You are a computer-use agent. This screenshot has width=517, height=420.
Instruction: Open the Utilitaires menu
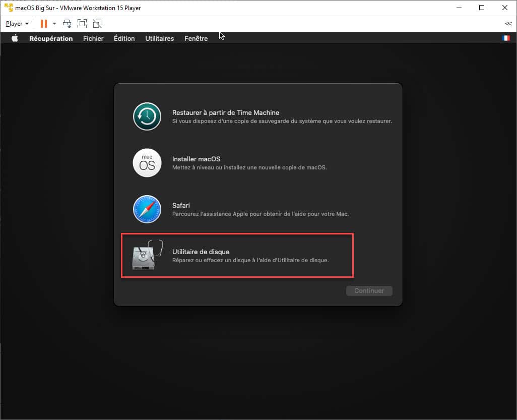(160, 39)
